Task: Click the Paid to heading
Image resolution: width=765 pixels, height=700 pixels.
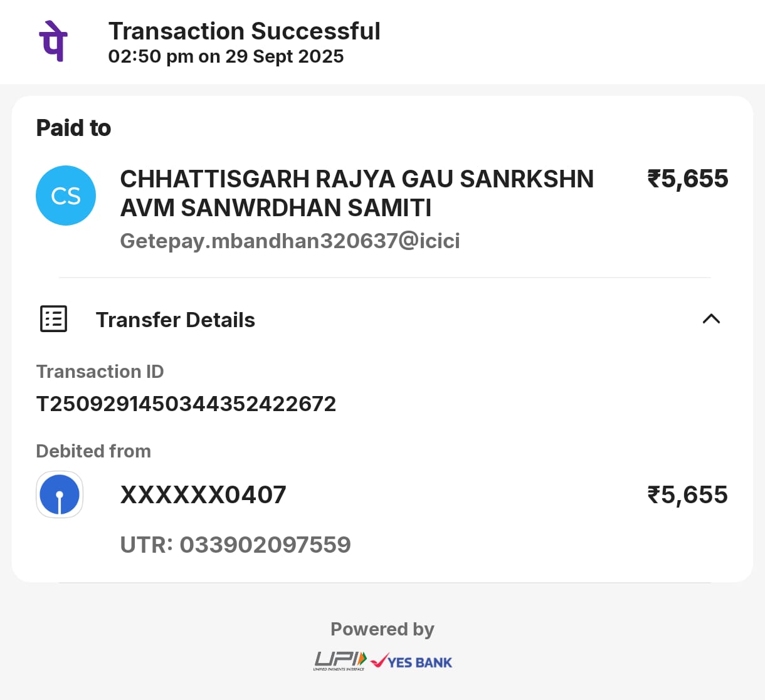Action: (73, 128)
